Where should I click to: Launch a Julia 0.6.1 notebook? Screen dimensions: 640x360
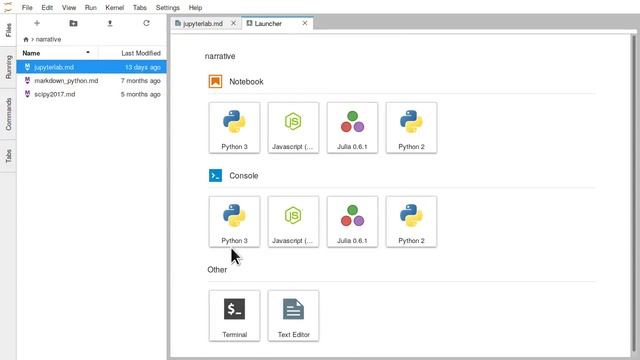click(x=352, y=128)
